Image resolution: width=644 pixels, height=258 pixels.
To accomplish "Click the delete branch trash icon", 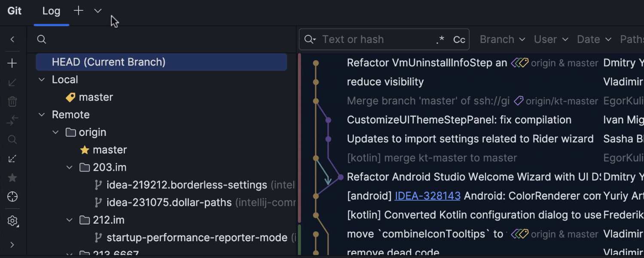I will 12,101.
